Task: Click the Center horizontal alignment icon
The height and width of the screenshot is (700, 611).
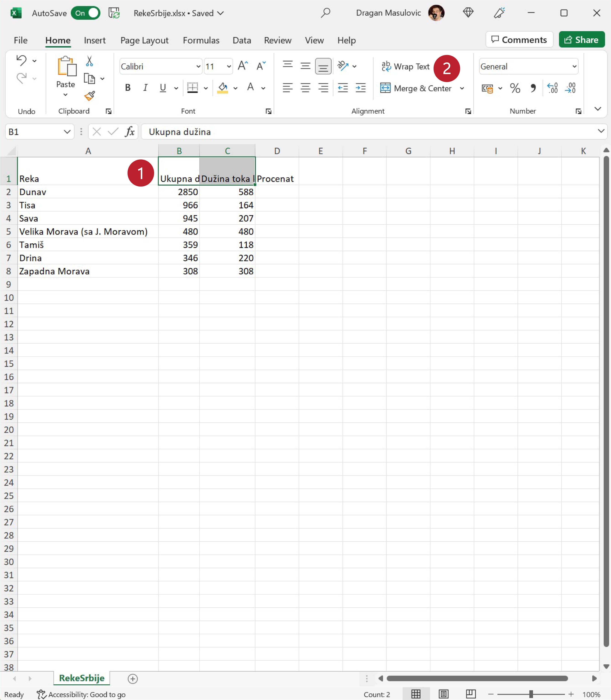Action: click(305, 88)
